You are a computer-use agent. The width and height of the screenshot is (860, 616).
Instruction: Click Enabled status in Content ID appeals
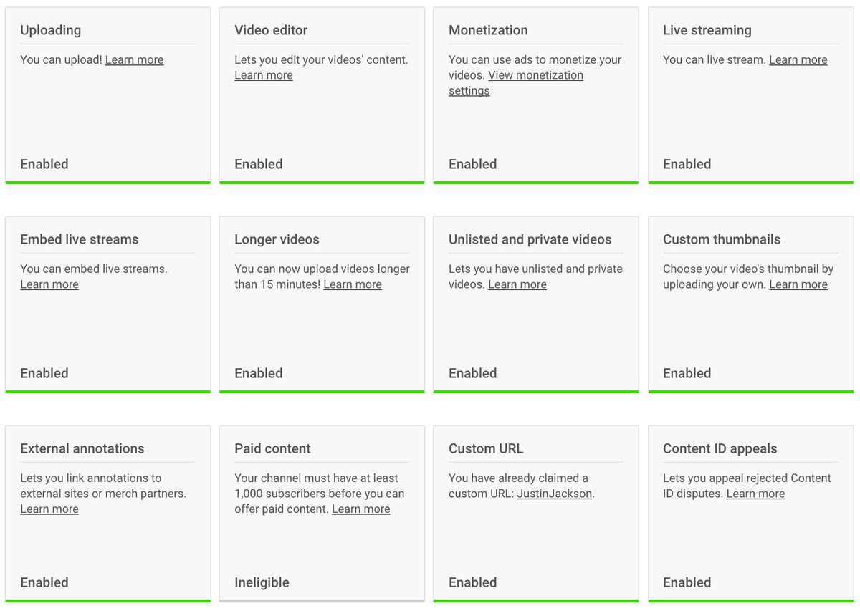687,582
